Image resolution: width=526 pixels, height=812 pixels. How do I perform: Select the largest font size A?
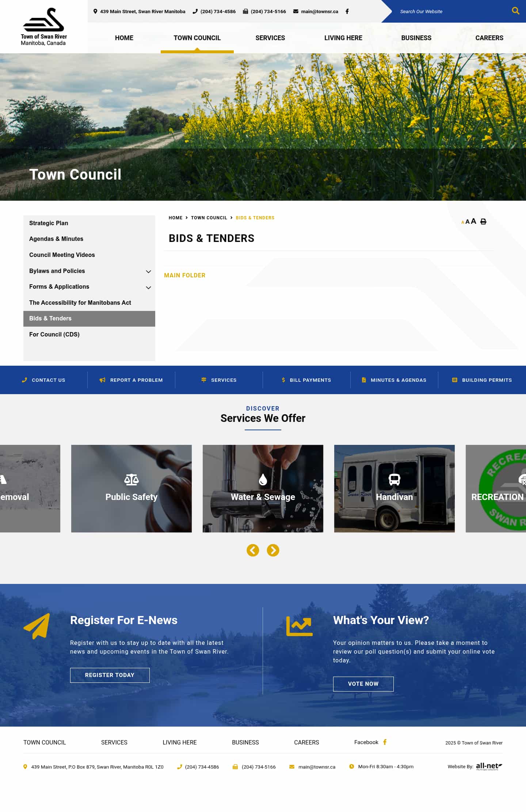pos(474,221)
